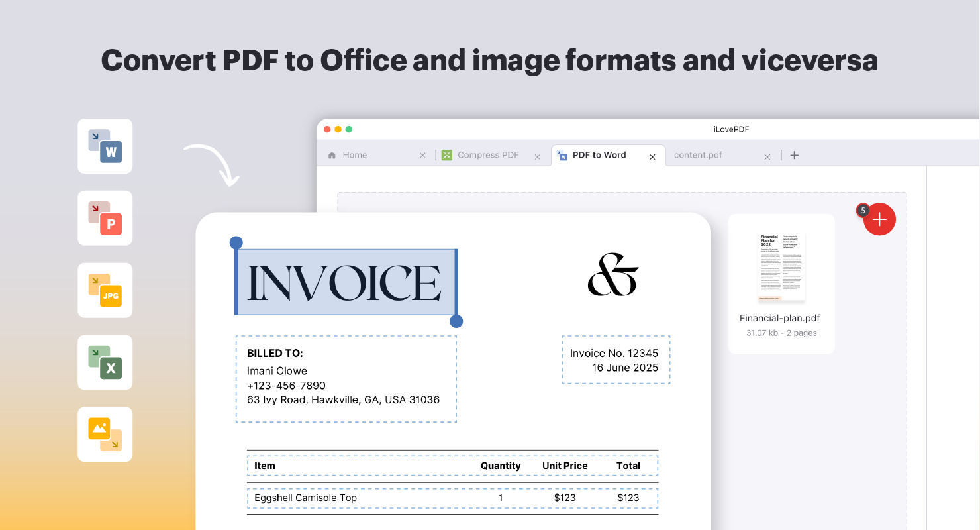Click the date 16 June 2025
The width and height of the screenshot is (980, 530).
[x=625, y=368]
